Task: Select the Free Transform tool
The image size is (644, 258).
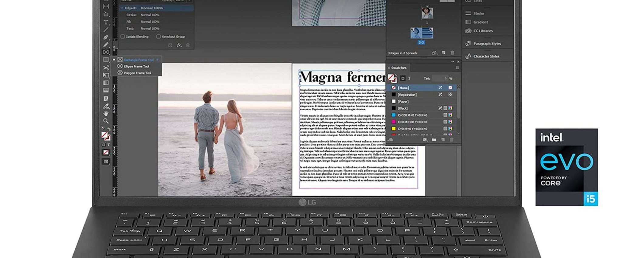Action: click(x=106, y=75)
